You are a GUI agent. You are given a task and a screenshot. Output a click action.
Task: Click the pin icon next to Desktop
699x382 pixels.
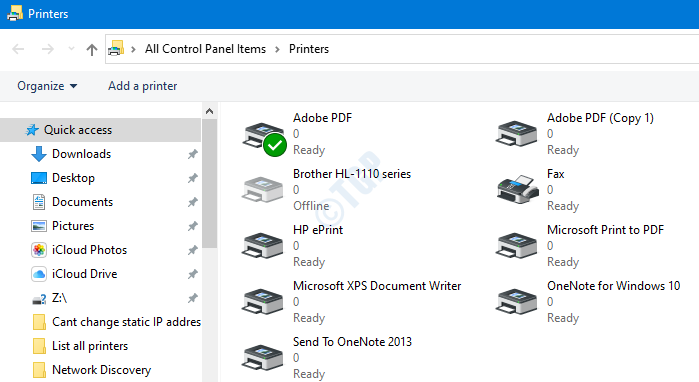(193, 178)
